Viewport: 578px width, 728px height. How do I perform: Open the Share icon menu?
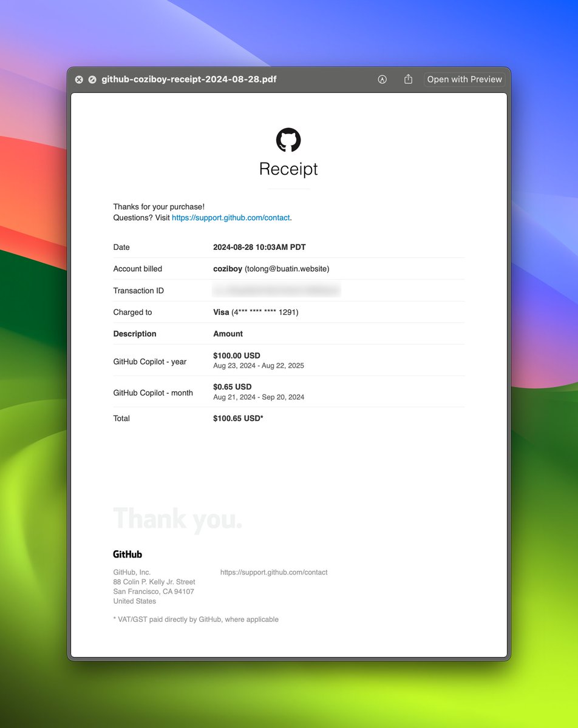pyautogui.click(x=409, y=79)
